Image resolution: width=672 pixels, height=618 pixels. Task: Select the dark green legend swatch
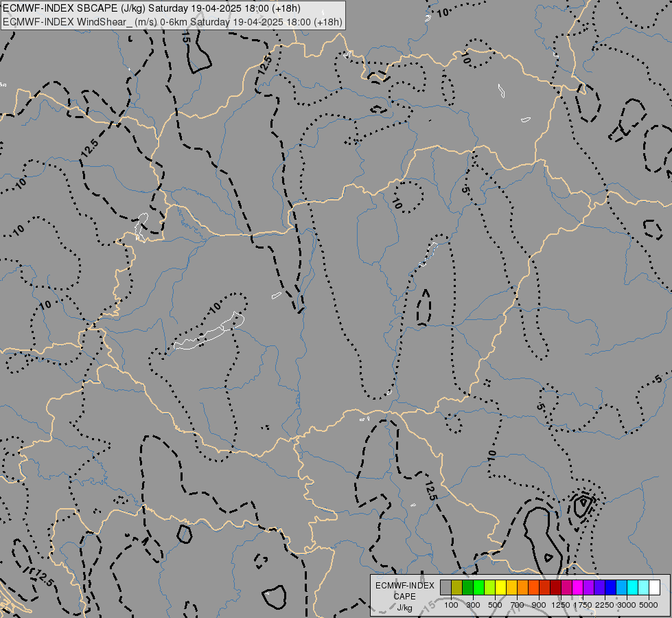pyautogui.click(x=467, y=588)
